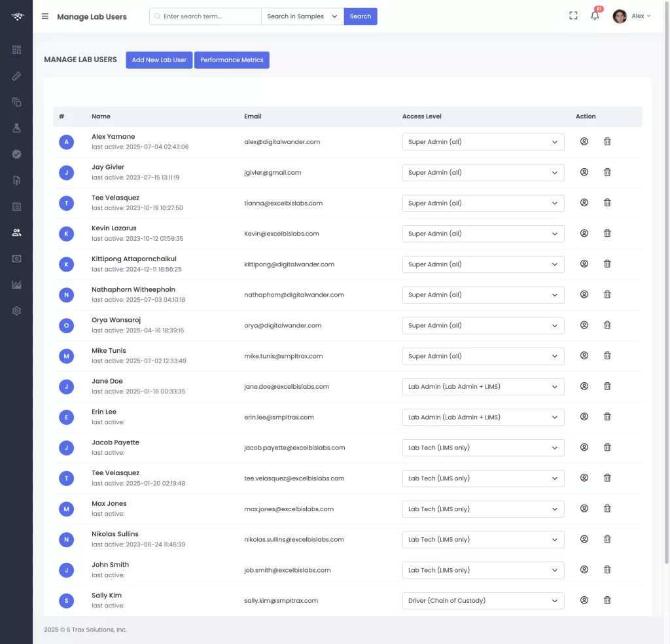670x644 pixels.
Task: Open Search in Samples dropdown
Action: click(x=302, y=16)
